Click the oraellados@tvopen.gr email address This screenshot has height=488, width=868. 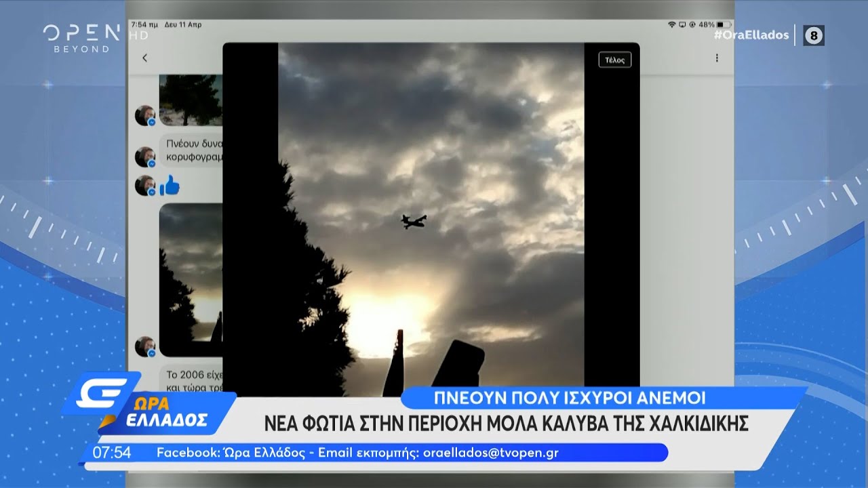pos(490,453)
